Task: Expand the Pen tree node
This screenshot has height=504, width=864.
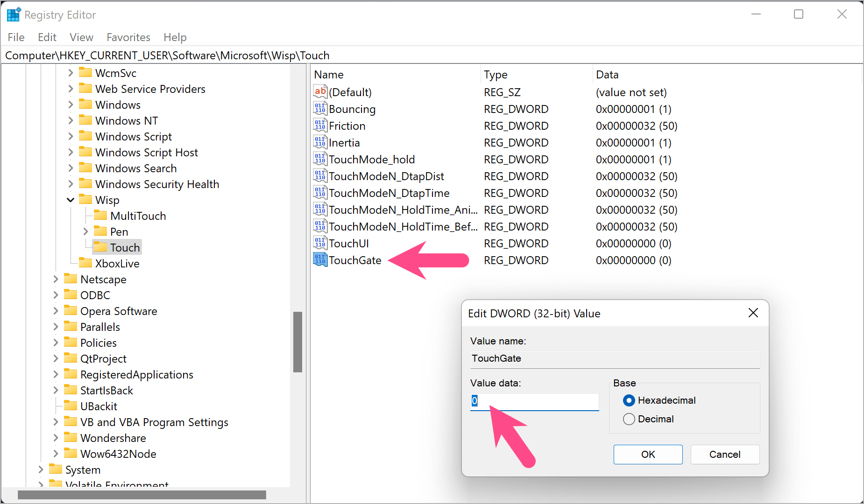Action: tap(85, 231)
